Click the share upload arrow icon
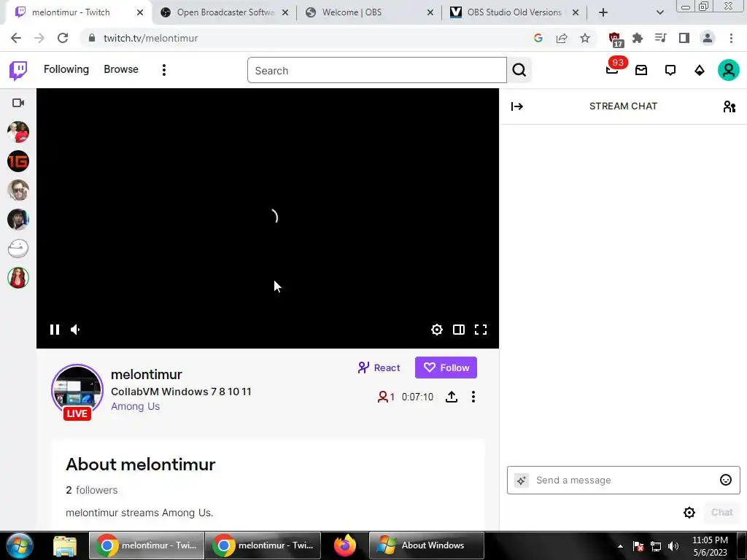 (x=452, y=397)
